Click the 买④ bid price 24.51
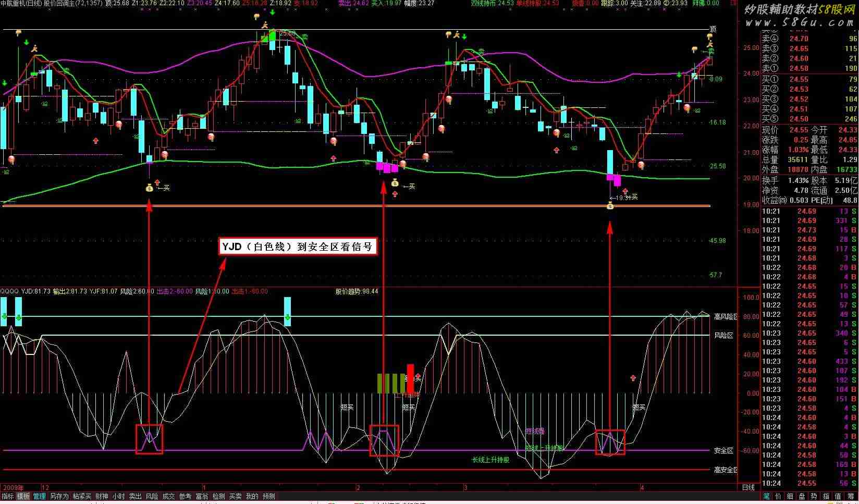This screenshot has width=859, height=504. point(799,109)
